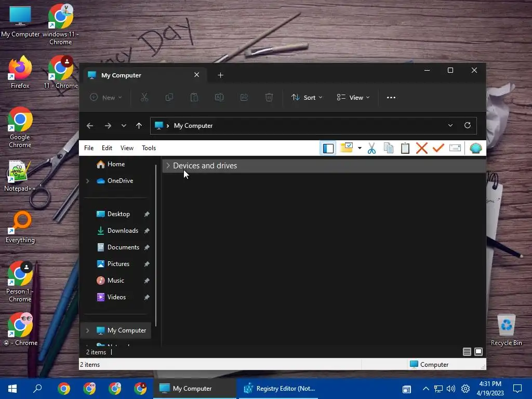Open the Edit menu
This screenshot has width=532, height=399.
click(107, 148)
